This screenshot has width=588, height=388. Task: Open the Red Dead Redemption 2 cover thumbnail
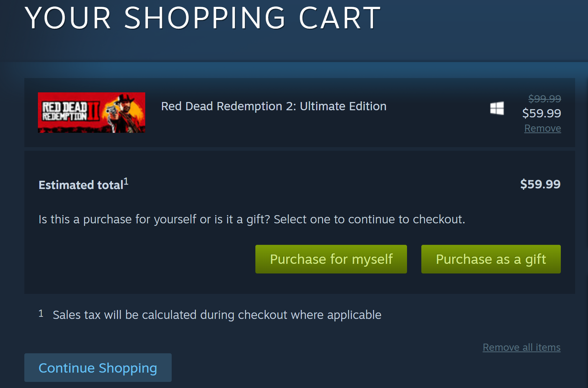91,112
